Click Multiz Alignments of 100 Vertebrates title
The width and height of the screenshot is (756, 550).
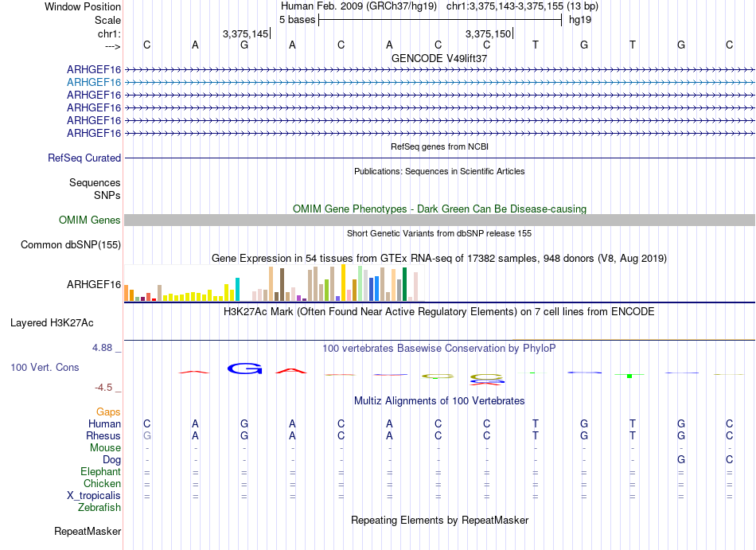coord(439,401)
